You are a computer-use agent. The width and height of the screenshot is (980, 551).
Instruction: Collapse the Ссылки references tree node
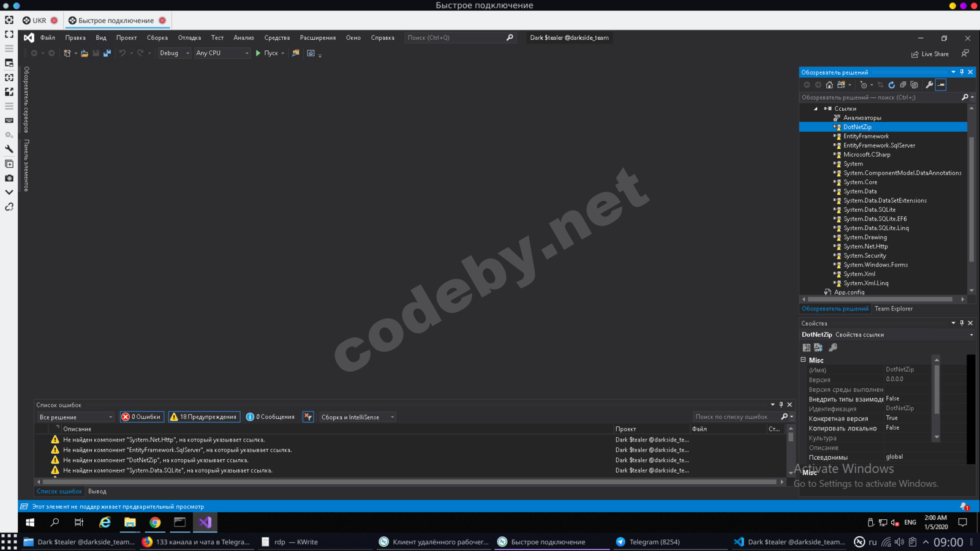[x=815, y=109]
